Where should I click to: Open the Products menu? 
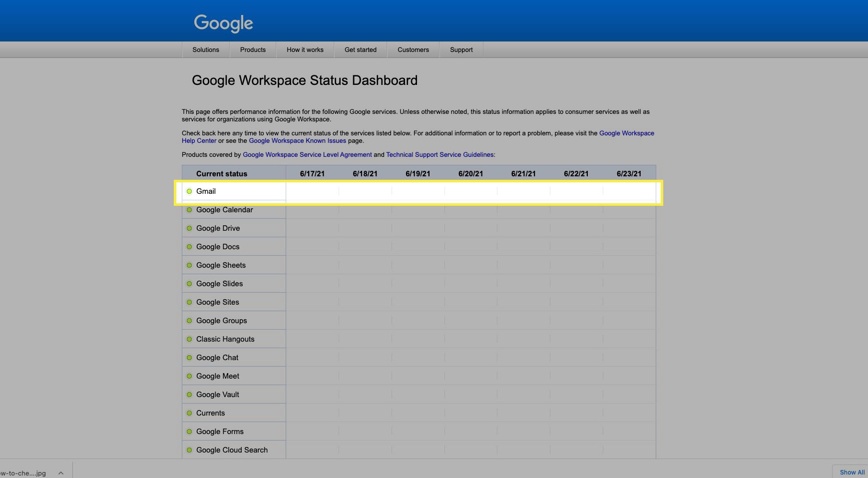coord(253,50)
